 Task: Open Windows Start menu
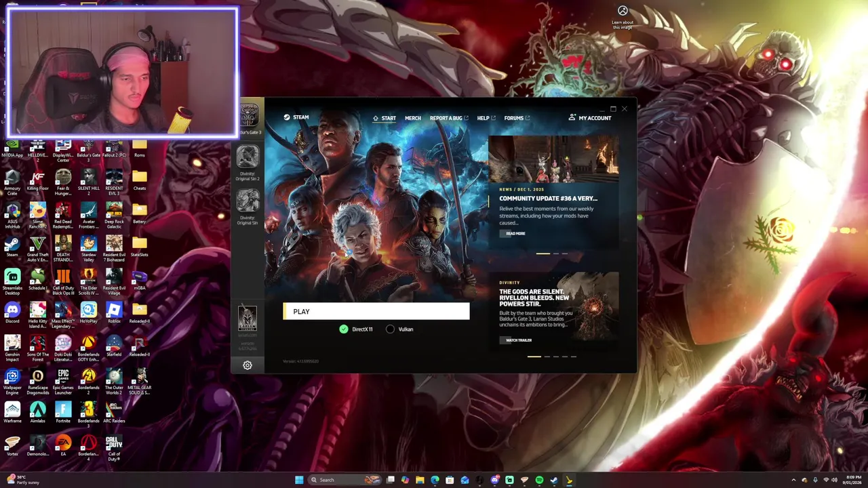(299, 480)
